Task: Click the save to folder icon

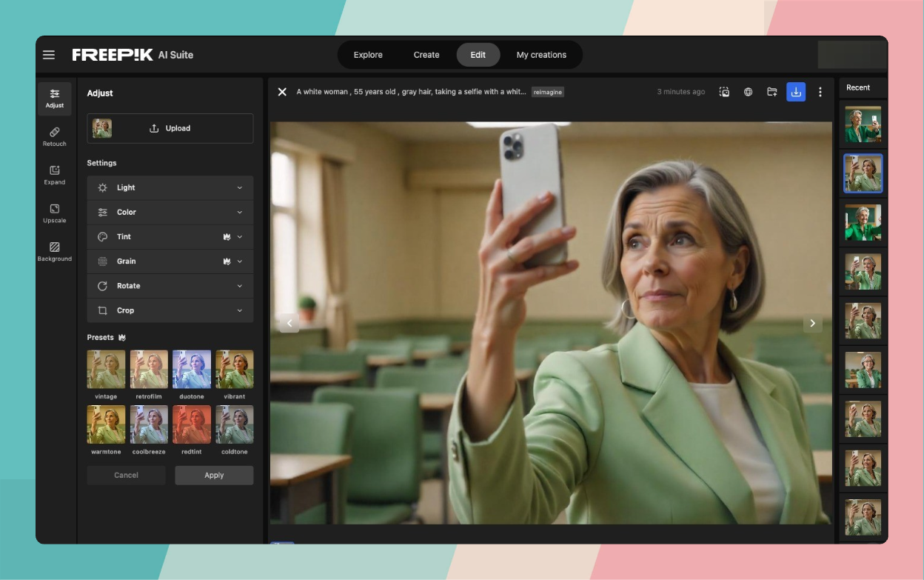Action: pyautogui.click(x=772, y=92)
